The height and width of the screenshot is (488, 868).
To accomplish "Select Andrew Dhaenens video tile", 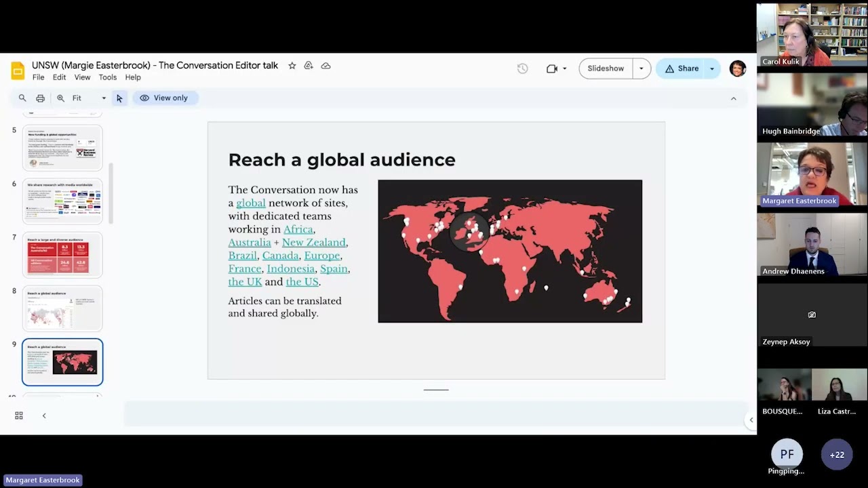I will pos(812,245).
